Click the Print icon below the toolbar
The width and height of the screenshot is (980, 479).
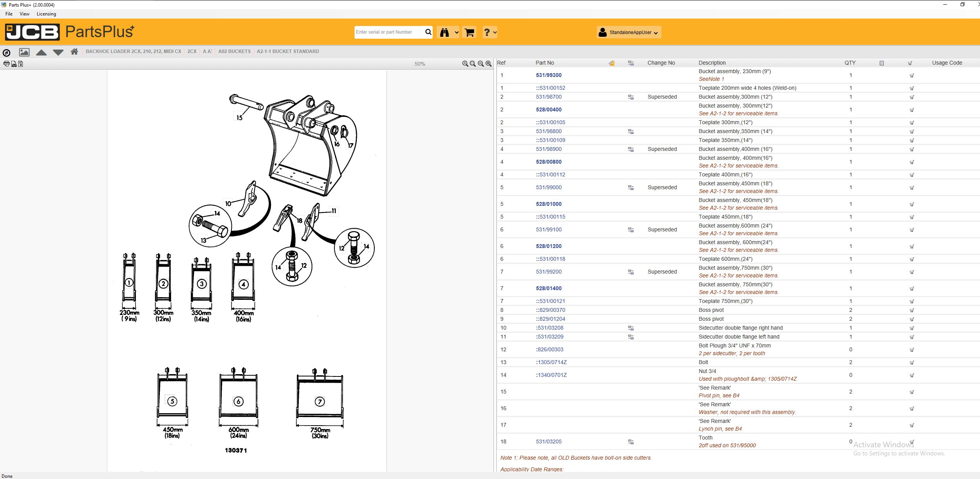click(6, 63)
